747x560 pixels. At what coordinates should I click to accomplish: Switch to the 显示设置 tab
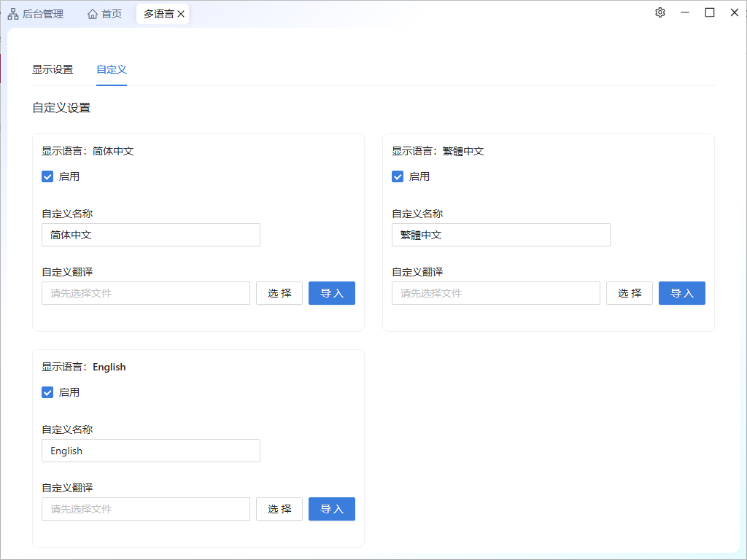pyautogui.click(x=53, y=69)
